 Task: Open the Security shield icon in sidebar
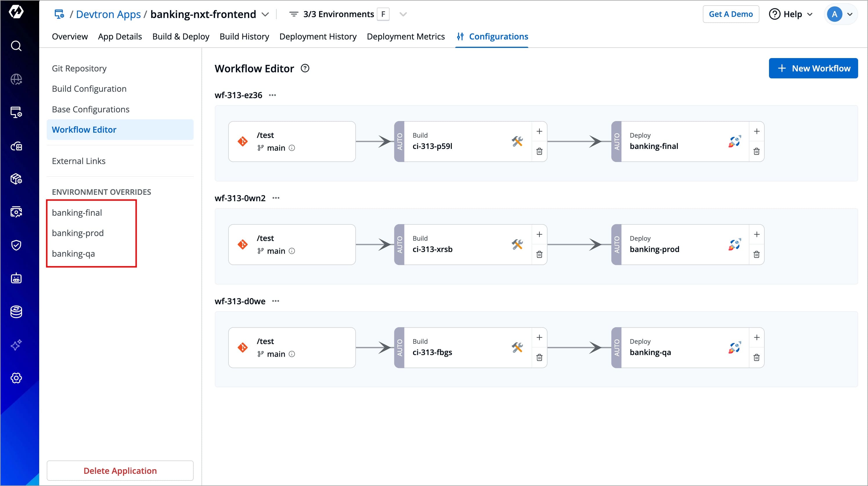(16, 245)
